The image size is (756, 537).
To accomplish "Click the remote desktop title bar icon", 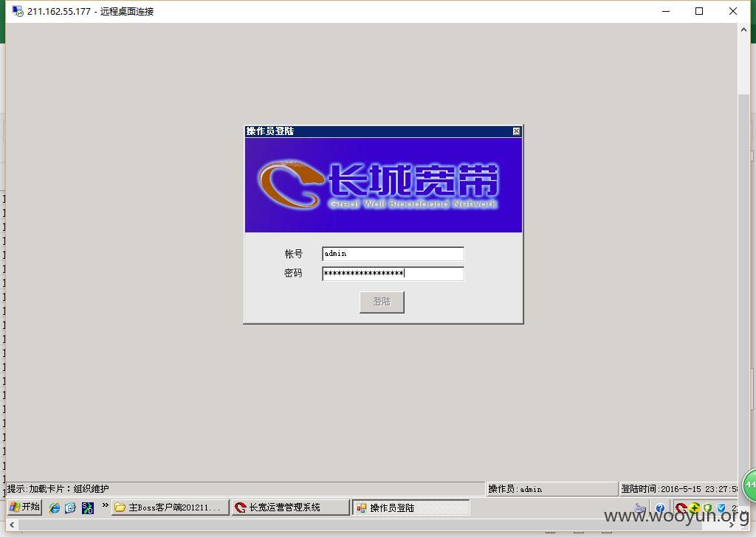I will (18, 11).
